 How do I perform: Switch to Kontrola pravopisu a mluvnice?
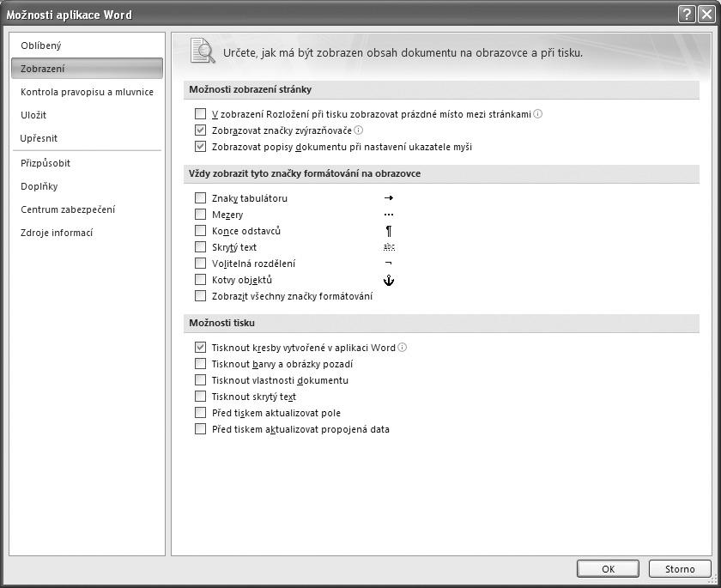[x=87, y=92]
